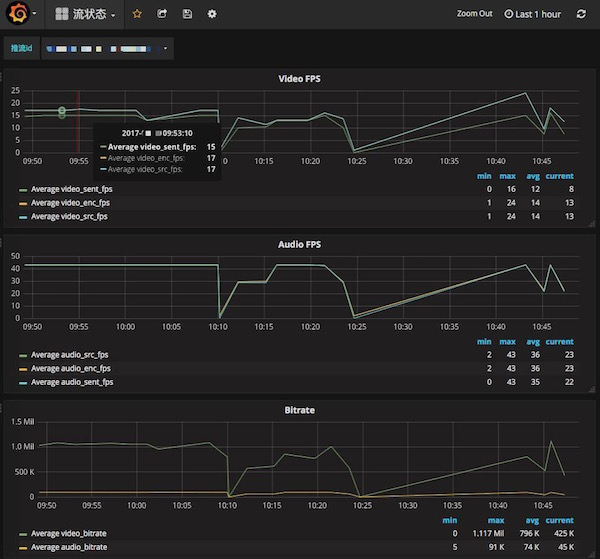Viewport: 600px width, 559px height.
Task: Save dashboard with the floppy icon
Action: coord(187,14)
